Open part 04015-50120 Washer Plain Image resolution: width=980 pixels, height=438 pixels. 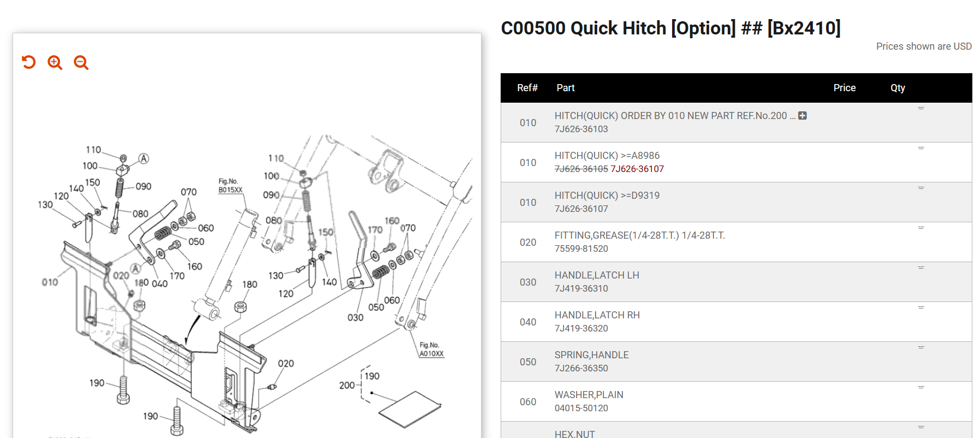[x=581, y=408]
